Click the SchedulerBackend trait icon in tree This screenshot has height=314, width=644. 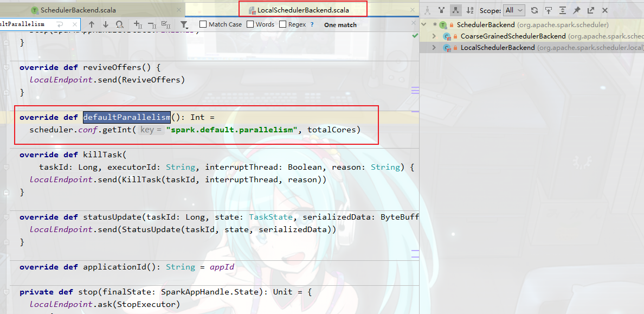coord(443,25)
